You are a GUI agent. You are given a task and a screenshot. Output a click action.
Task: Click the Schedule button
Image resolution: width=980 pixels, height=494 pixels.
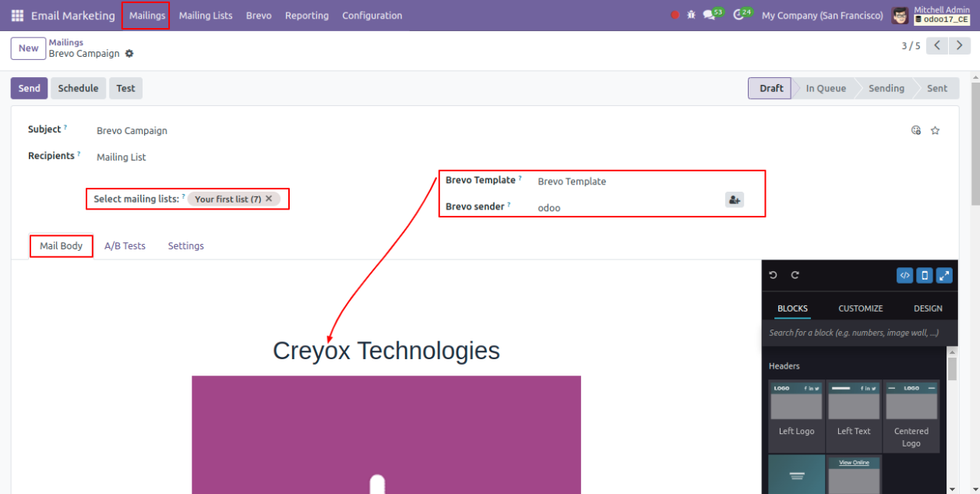(78, 88)
